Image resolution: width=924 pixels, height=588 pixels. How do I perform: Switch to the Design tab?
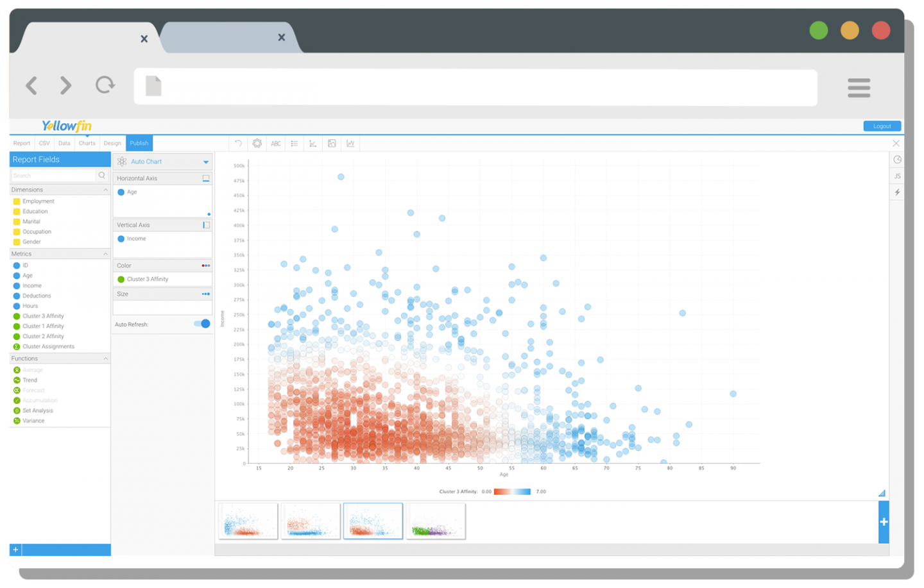tap(112, 143)
